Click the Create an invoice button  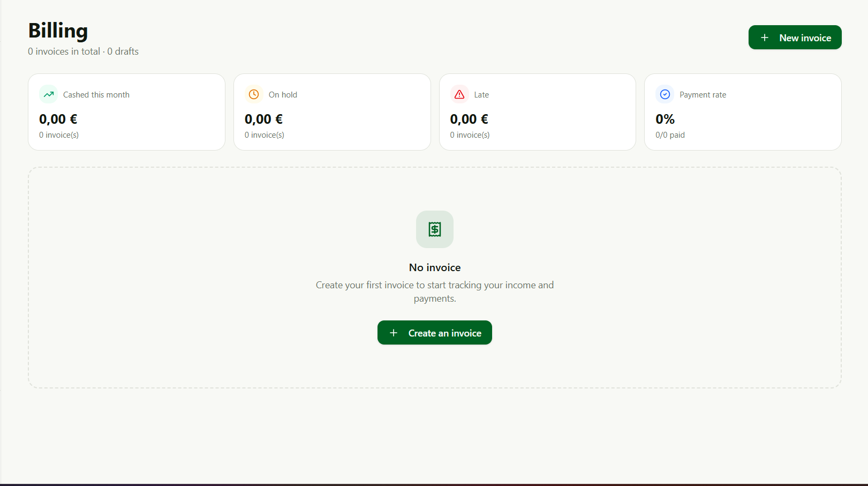[x=434, y=332]
